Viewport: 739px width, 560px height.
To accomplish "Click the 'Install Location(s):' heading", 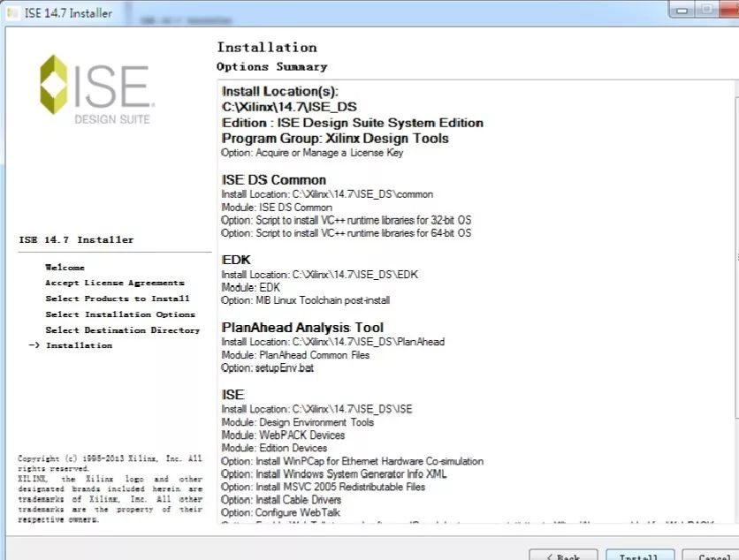I will coord(280,91).
